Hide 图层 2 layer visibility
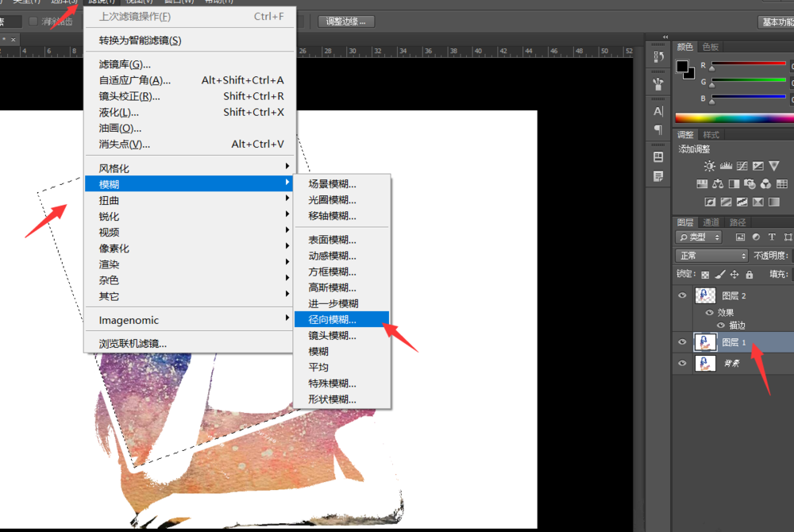The image size is (794, 532). coord(682,295)
